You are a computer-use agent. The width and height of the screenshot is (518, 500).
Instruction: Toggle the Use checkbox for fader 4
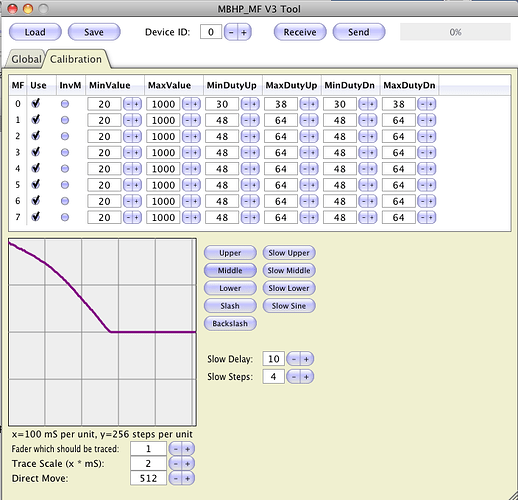[x=36, y=168]
